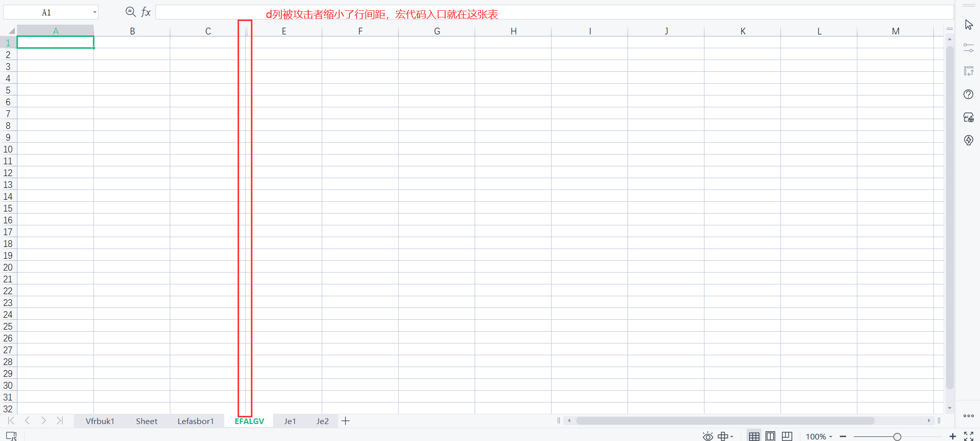Screen dimensions: 980x441
Task: Click the lightning bulb icon in sidebar
Action: (x=968, y=140)
